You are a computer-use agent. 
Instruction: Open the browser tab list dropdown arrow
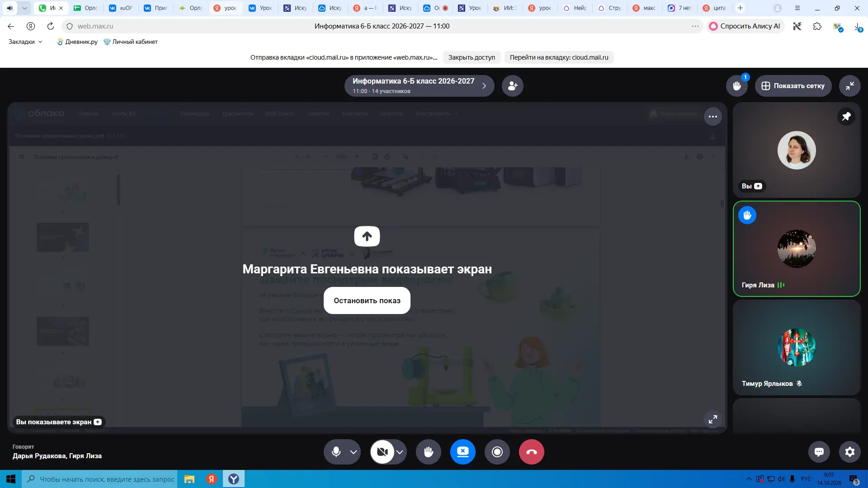pyautogui.click(x=24, y=8)
